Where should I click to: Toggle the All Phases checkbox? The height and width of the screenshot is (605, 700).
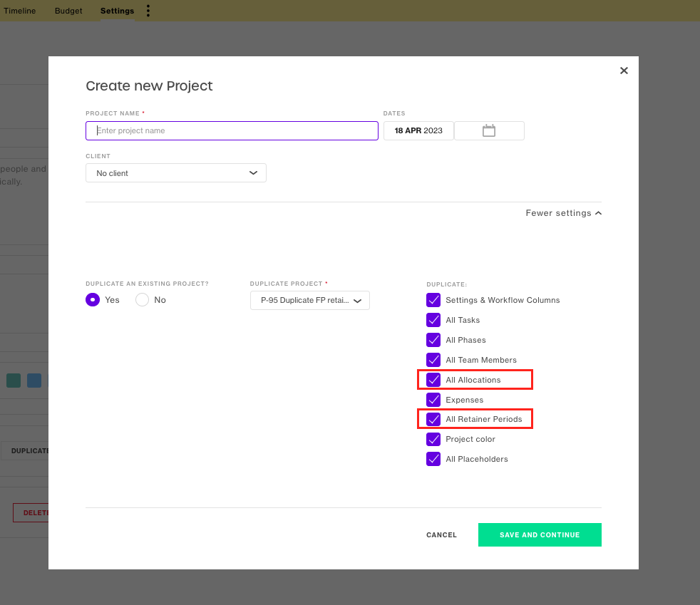tap(433, 340)
